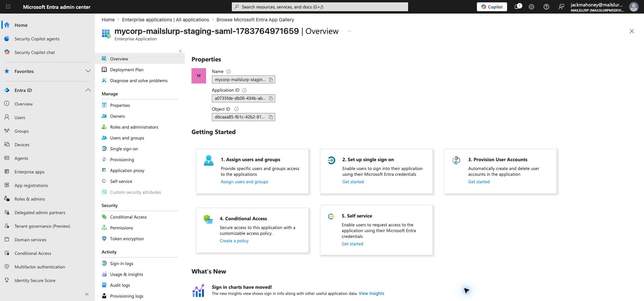Viewport: 644px width, 301px height.
Task: Click the Assign users and groups card icon
Action: (x=208, y=160)
